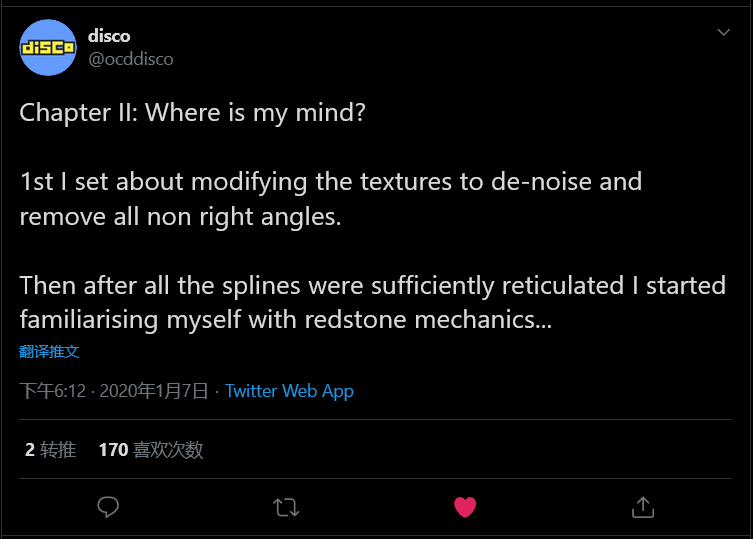This screenshot has width=753, height=539.
Task: Click the reply speech bubble icon
Action: pyautogui.click(x=108, y=507)
